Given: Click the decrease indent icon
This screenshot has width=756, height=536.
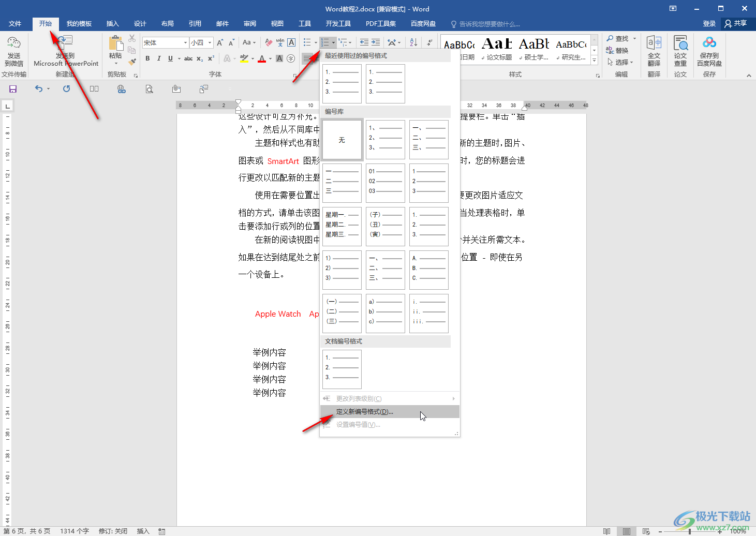Looking at the screenshot, I should click(x=364, y=42).
